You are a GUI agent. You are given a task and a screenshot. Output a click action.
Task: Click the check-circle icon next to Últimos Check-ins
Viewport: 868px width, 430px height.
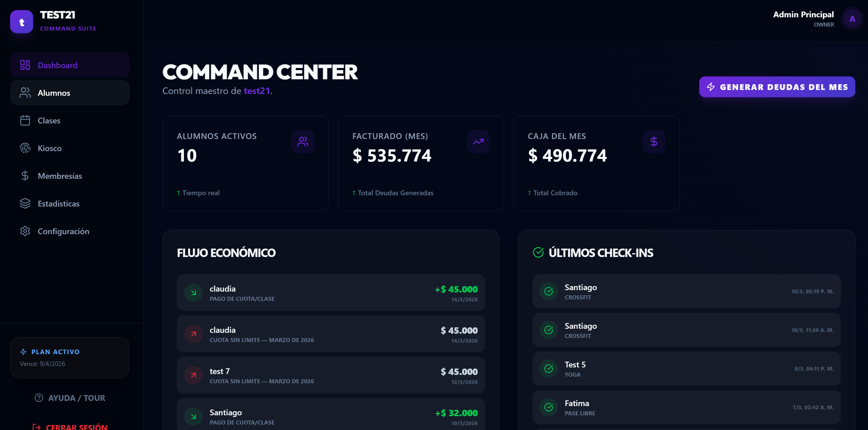point(538,252)
